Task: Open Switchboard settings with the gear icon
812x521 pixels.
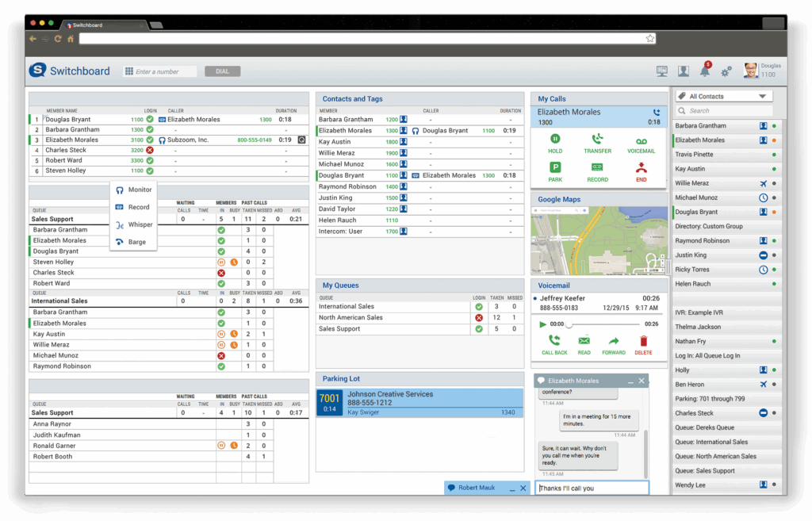Action: tap(726, 71)
